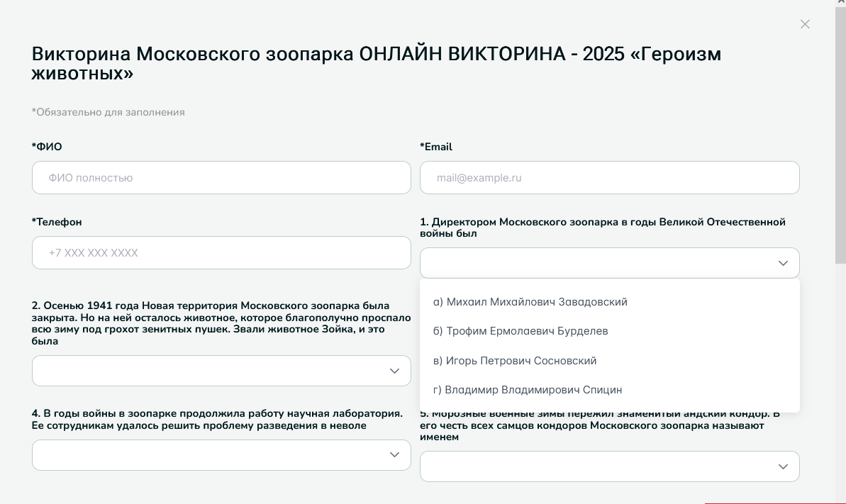The height and width of the screenshot is (504, 846).
Task: Click the *ФИО field label
Action: click(x=47, y=147)
